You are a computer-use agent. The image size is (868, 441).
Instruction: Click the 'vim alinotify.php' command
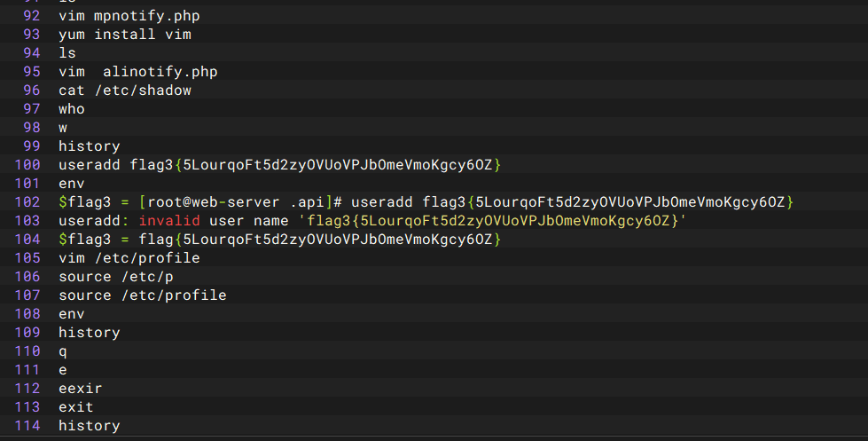[137, 72]
